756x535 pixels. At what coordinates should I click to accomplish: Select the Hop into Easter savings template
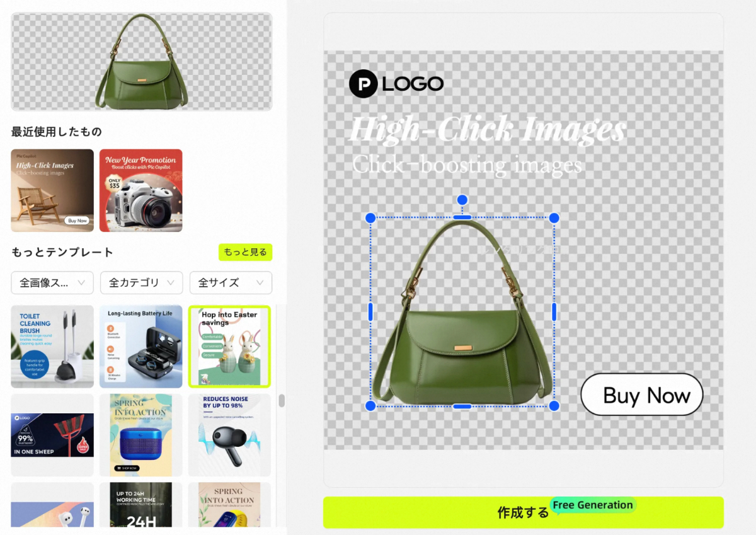229,347
